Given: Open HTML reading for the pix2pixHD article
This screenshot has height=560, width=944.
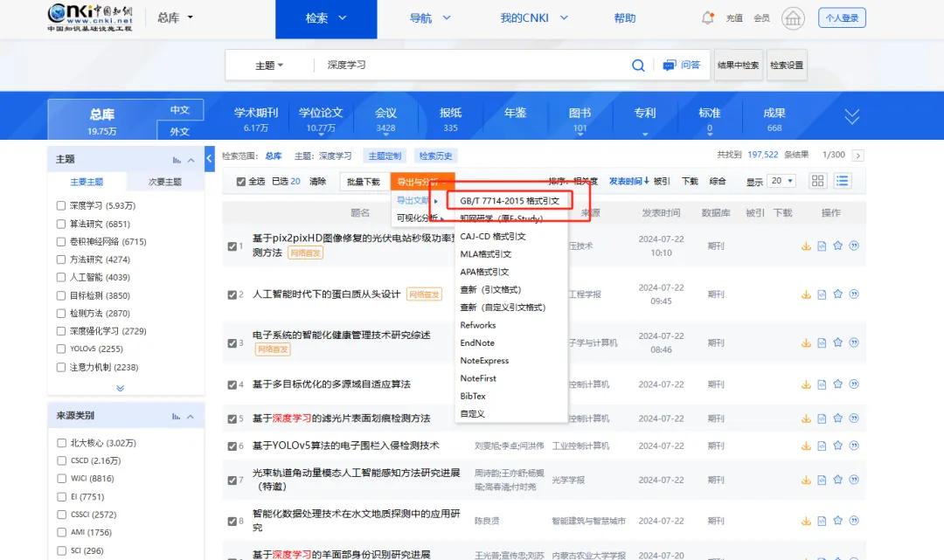Looking at the screenshot, I should click(822, 246).
